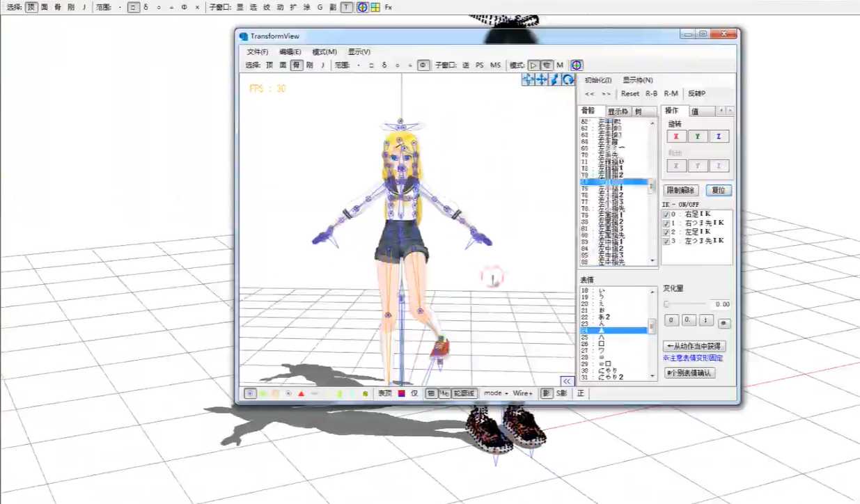Open the MS sub-window
The height and width of the screenshot is (504, 860).
(495, 65)
